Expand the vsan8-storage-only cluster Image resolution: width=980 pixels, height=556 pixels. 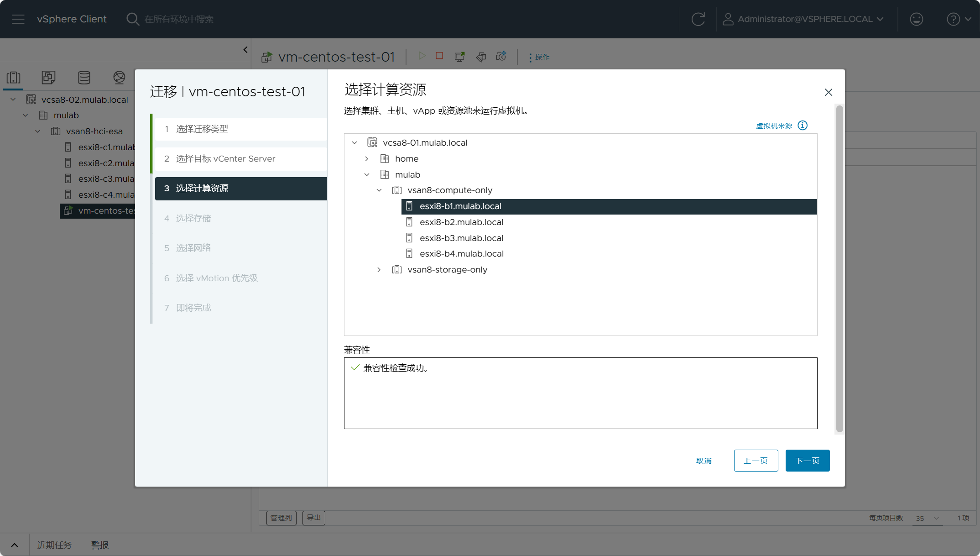click(x=379, y=270)
